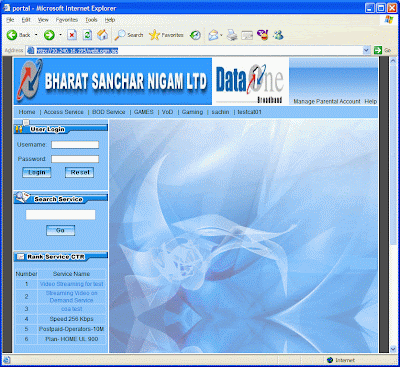Screen dimensions: 400x367
Task: Select Speed 256 Kbps service row
Action: (61, 319)
